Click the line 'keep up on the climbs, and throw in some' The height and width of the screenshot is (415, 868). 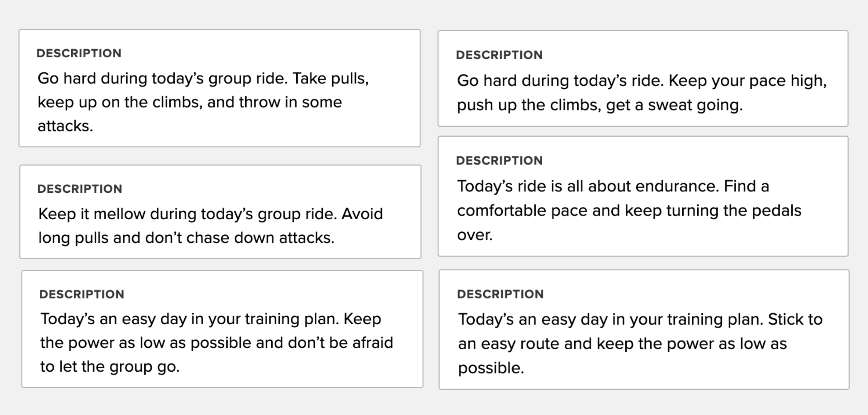pos(189,102)
